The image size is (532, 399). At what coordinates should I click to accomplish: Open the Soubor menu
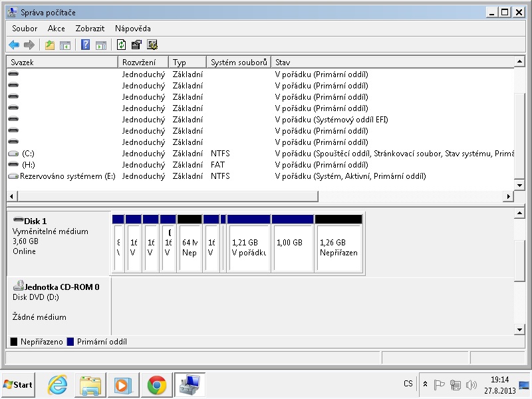tap(25, 29)
